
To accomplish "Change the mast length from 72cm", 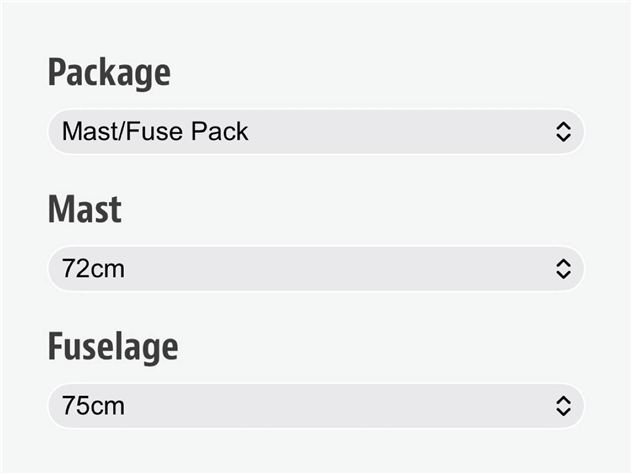I will [315, 268].
